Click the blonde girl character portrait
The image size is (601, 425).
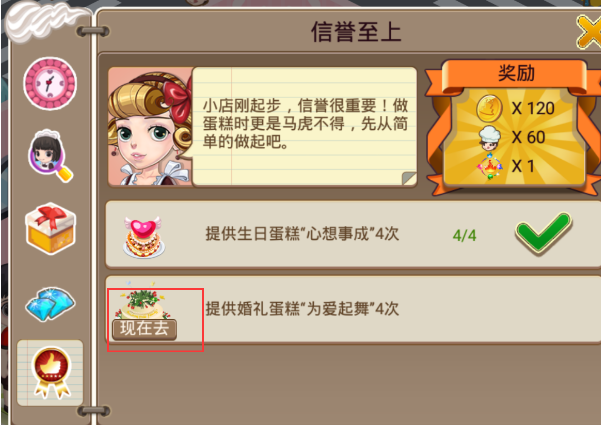(x=150, y=126)
